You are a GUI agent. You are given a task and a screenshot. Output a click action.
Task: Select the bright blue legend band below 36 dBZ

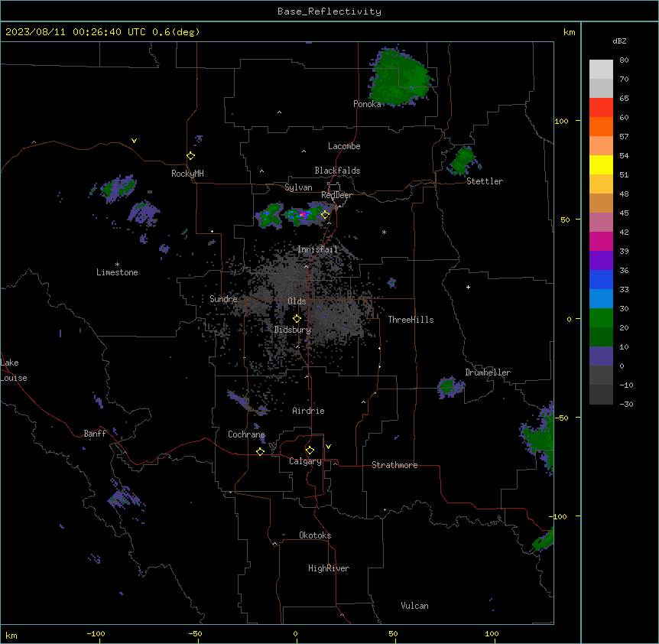click(601, 279)
